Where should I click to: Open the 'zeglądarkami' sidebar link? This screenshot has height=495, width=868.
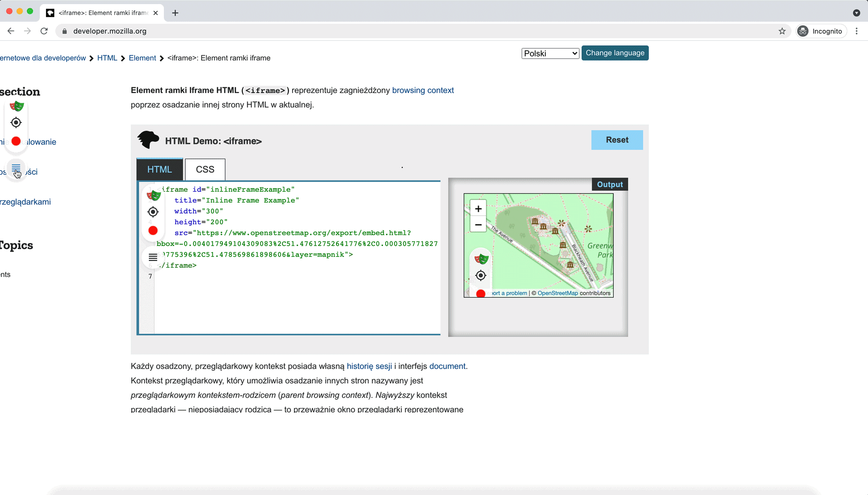coord(25,202)
